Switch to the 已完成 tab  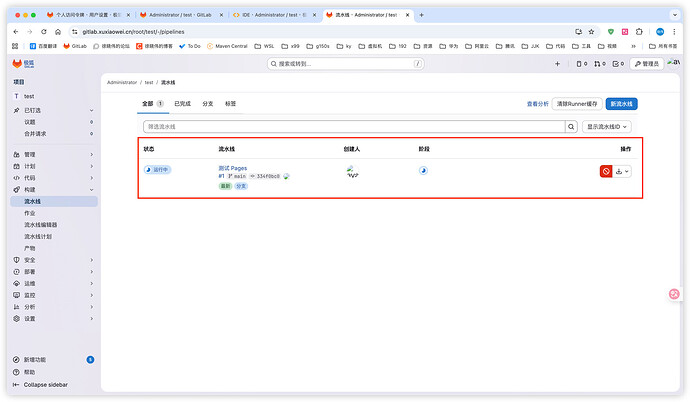[x=183, y=103]
